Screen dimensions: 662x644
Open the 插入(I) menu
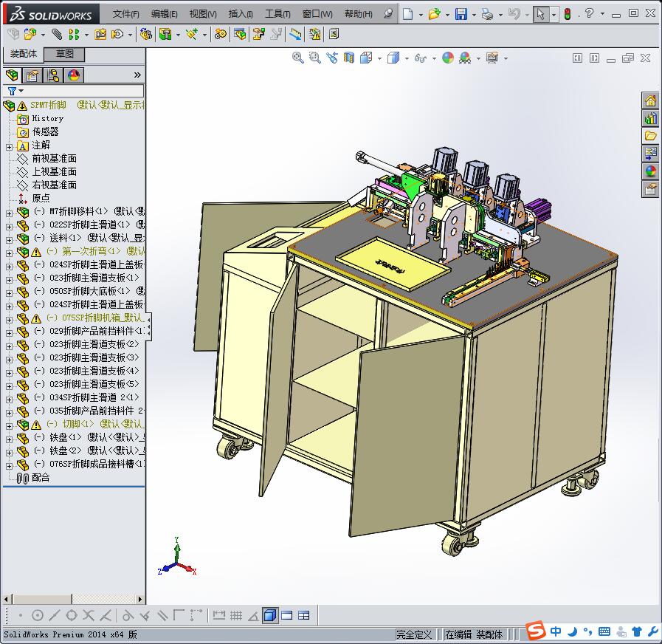click(x=241, y=14)
